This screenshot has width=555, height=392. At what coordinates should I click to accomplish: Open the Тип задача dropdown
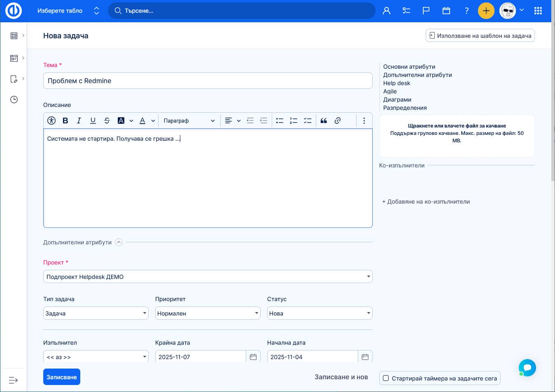coord(96,313)
